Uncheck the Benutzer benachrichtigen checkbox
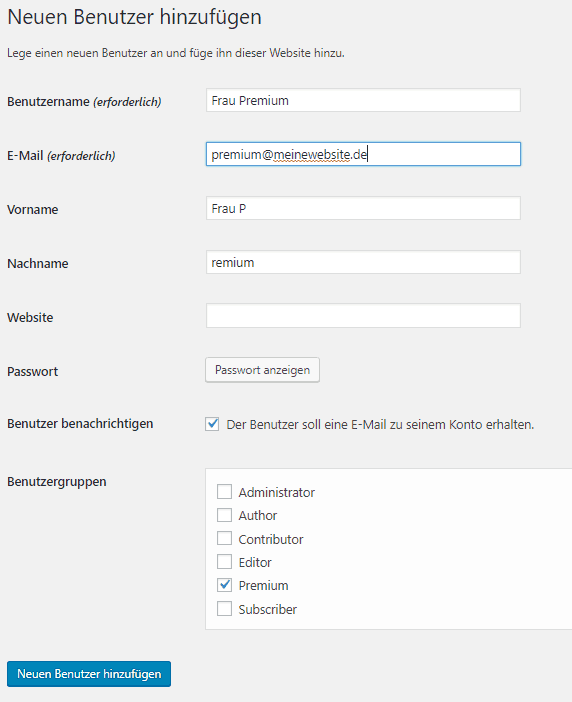Viewport: 572px width, 702px height. pos(212,424)
